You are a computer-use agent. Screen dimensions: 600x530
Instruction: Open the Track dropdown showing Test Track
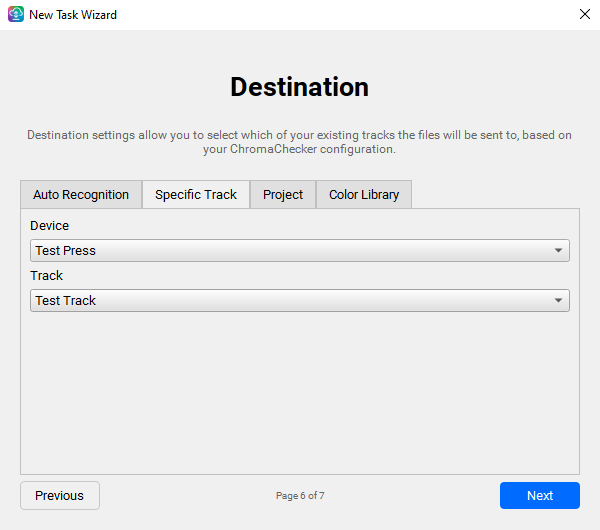click(x=300, y=300)
